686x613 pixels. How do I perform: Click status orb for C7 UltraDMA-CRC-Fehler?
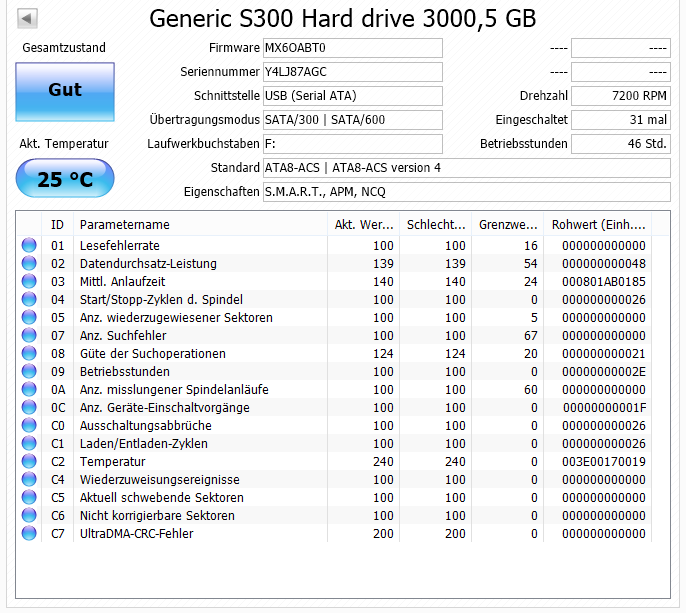click(x=29, y=533)
